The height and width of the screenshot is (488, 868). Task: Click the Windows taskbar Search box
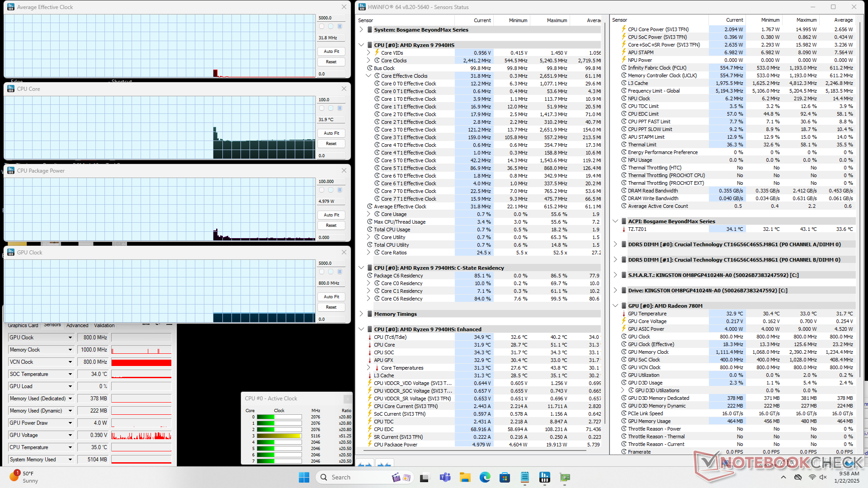coord(365,477)
